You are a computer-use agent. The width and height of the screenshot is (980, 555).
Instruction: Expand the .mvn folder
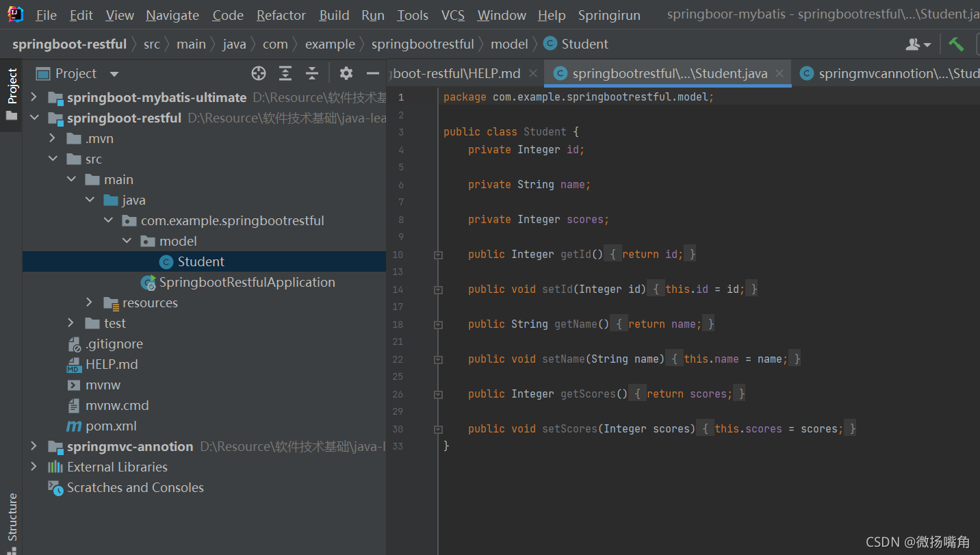(x=53, y=138)
